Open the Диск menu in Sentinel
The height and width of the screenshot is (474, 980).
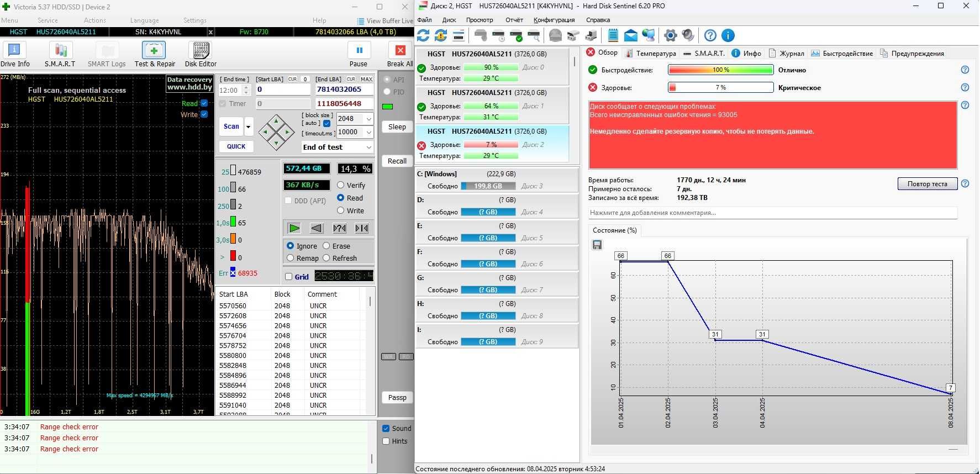[x=449, y=20]
